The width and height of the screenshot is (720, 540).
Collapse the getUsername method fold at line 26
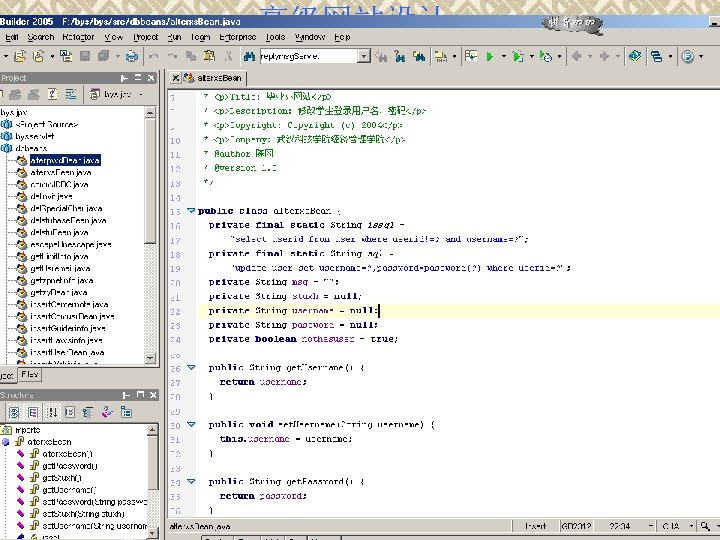click(x=191, y=368)
